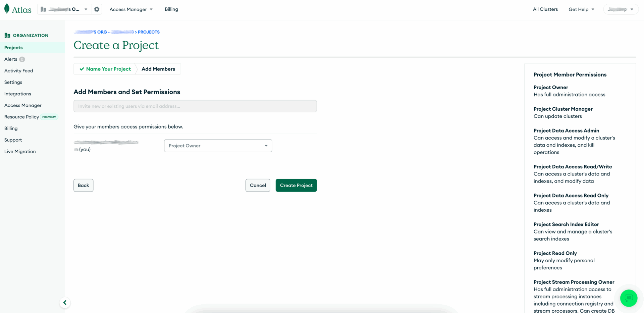Open the chat support bubble icon

click(x=629, y=298)
